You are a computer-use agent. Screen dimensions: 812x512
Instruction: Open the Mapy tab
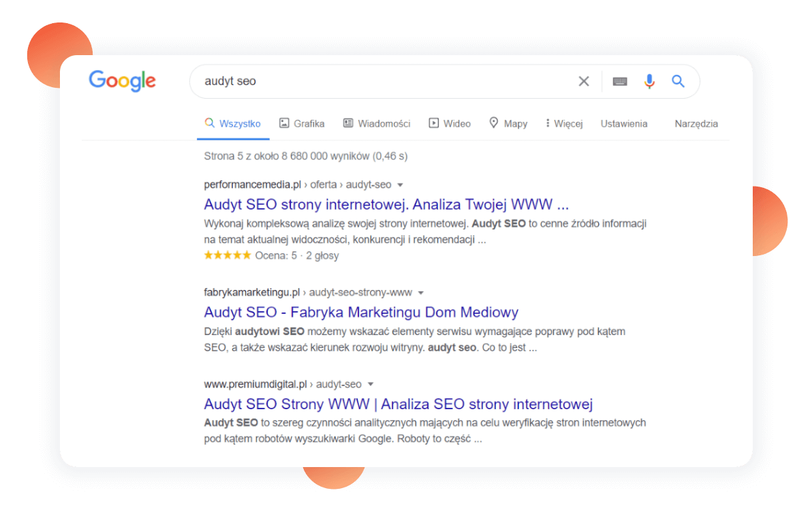point(509,124)
